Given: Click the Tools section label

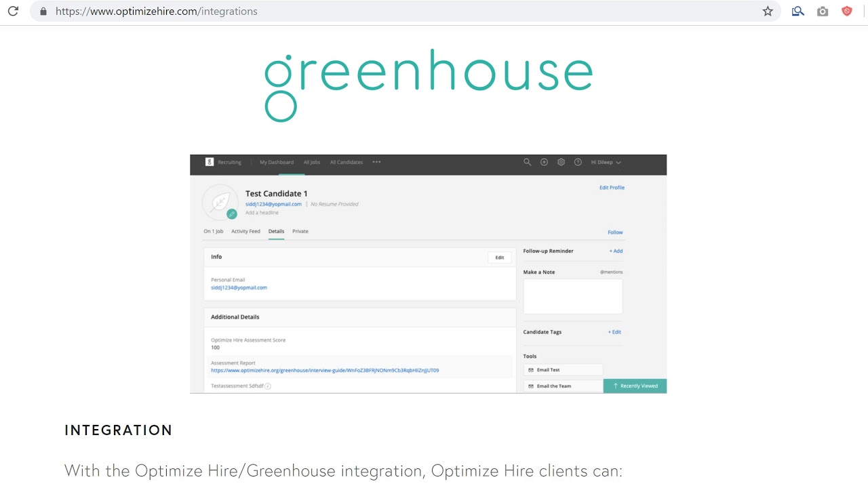Looking at the screenshot, I should coord(530,357).
